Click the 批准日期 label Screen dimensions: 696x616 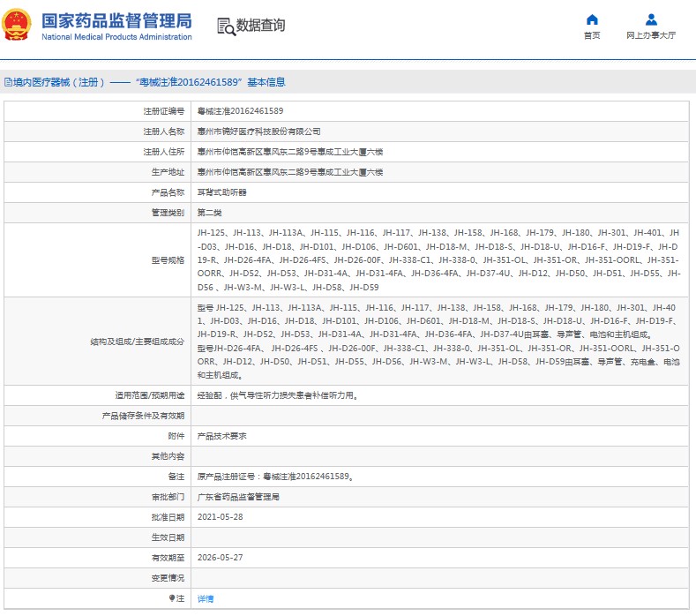coord(168,517)
